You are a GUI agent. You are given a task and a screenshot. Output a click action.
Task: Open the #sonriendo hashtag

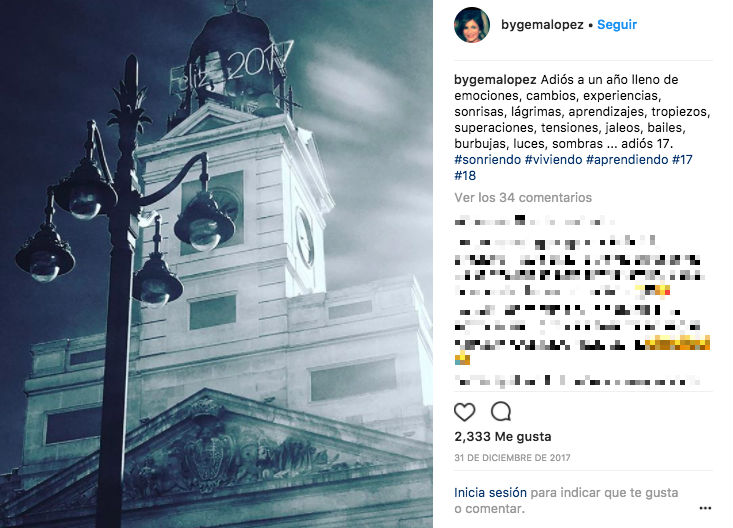point(487,159)
